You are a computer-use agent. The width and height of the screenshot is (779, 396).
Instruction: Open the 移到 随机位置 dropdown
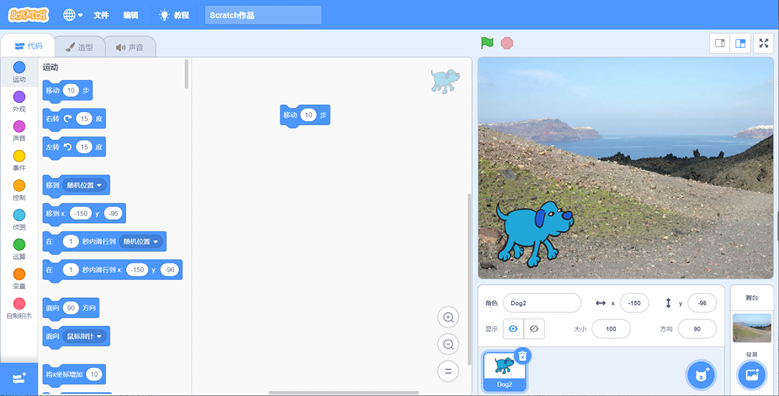pyautogui.click(x=84, y=185)
